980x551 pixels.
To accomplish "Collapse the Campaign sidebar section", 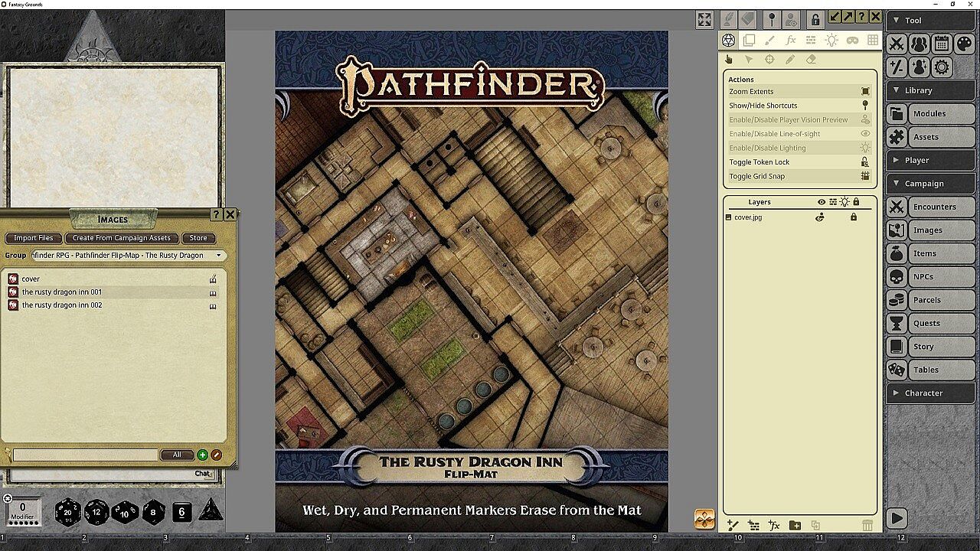I will click(x=931, y=184).
